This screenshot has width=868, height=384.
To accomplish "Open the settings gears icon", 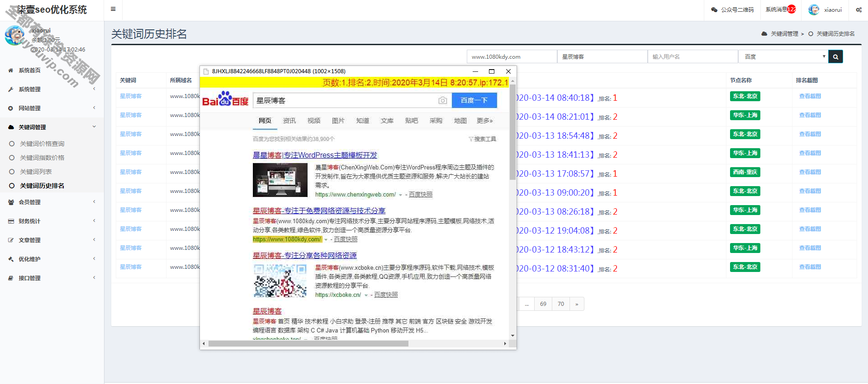I will [859, 9].
